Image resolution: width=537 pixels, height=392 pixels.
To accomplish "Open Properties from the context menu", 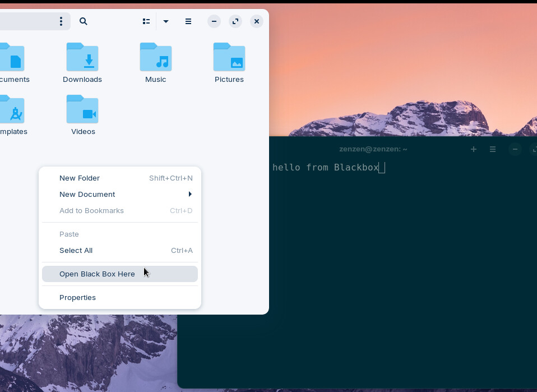I will (120, 298).
